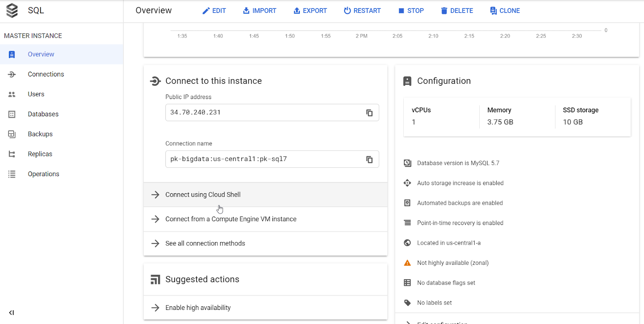Click the EXPORT button
Image resolution: width=644 pixels, height=324 pixels.
(310, 11)
